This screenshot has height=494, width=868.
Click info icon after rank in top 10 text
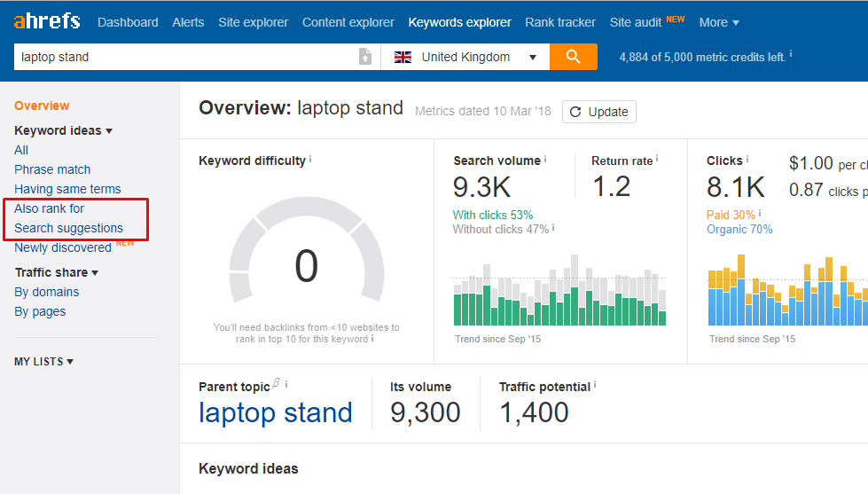point(372,339)
